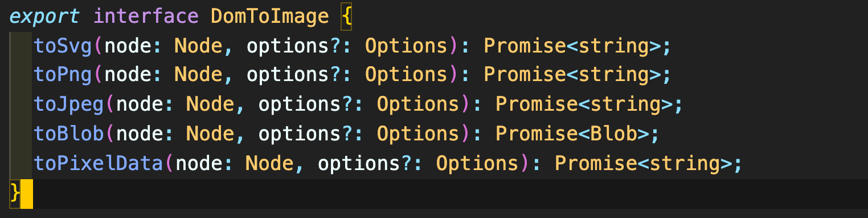Click the opening curly brace
The width and height of the screenshot is (868, 218).
click(347, 16)
